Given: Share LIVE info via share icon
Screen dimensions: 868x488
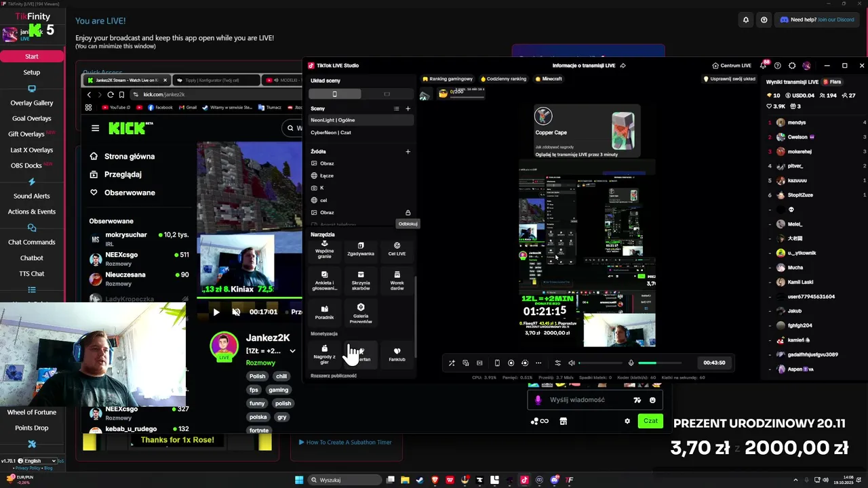Looking at the screenshot, I should (623, 66).
